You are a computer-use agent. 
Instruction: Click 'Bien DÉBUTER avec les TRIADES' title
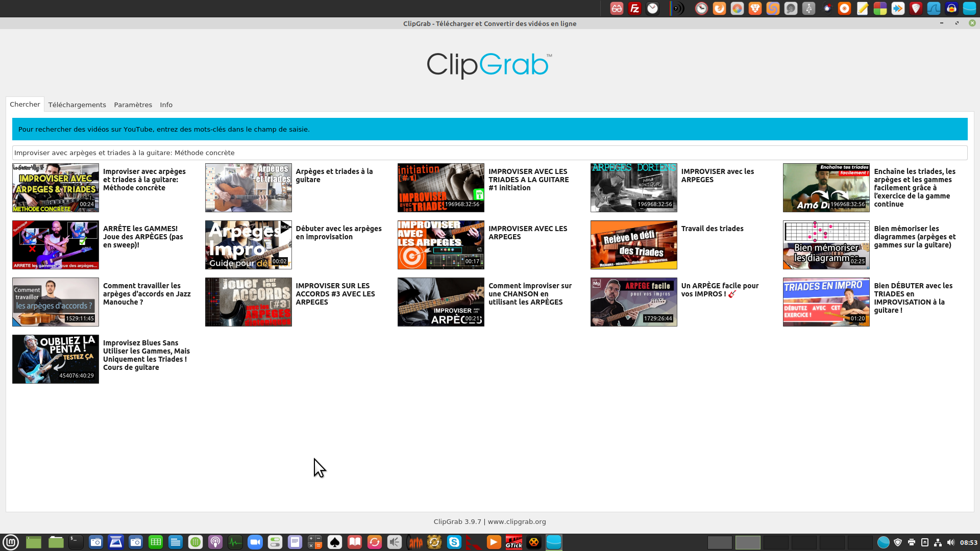(913, 298)
